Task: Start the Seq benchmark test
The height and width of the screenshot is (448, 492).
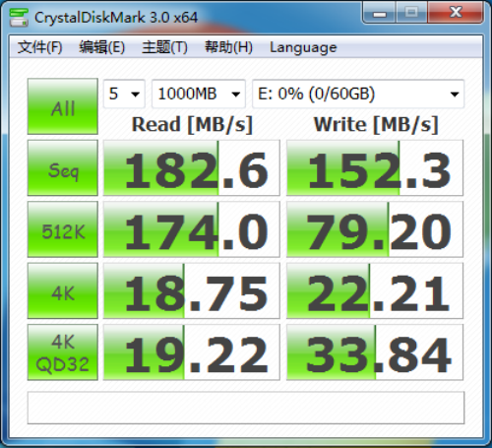Action: (63, 167)
